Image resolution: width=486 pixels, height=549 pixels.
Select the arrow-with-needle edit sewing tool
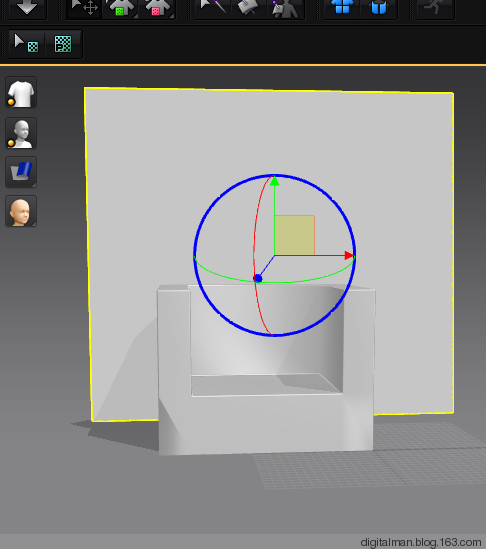(x=213, y=8)
